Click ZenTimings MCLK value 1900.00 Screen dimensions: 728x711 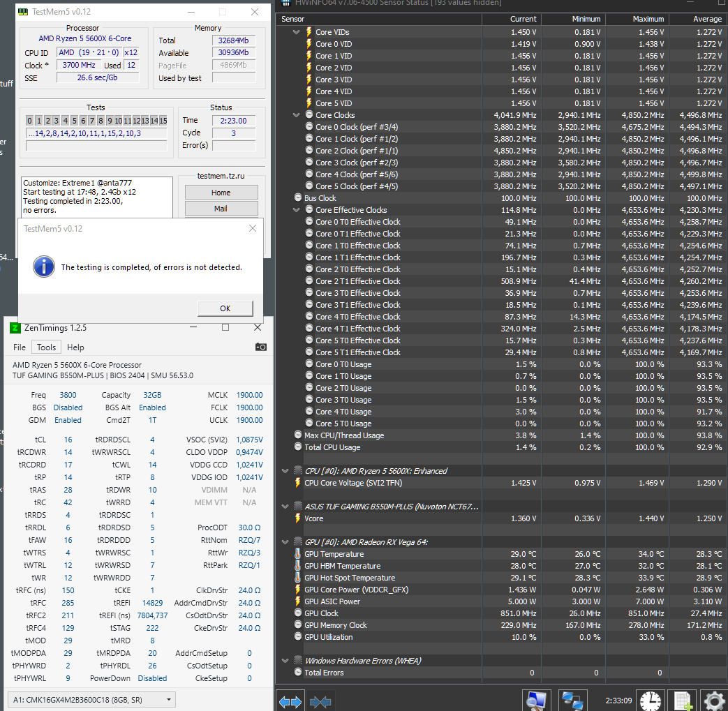tap(249, 395)
